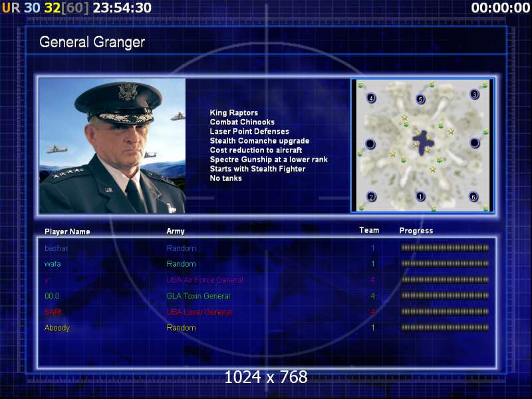Click the "Progress" column header
The width and height of the screenshot is (532, 399).
point(416,231)
